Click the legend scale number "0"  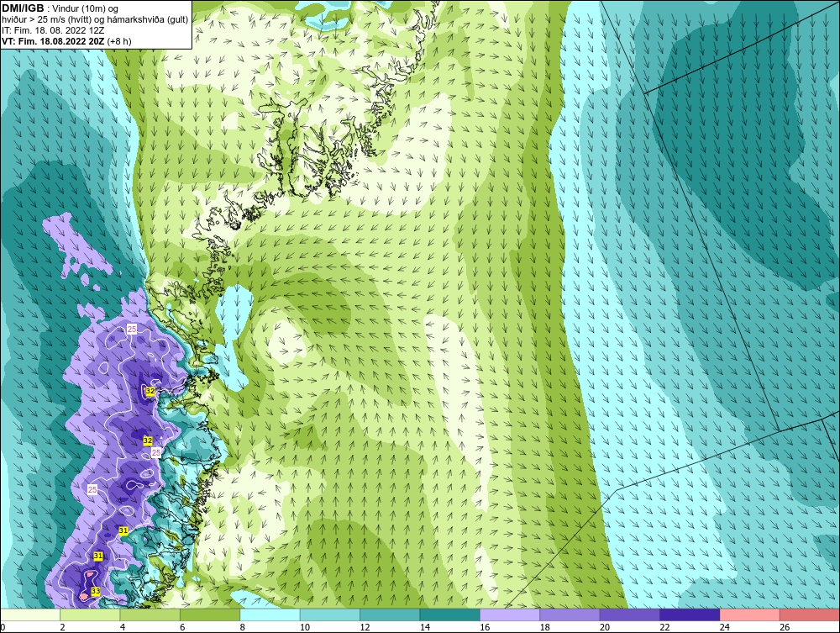click(3, 628)
